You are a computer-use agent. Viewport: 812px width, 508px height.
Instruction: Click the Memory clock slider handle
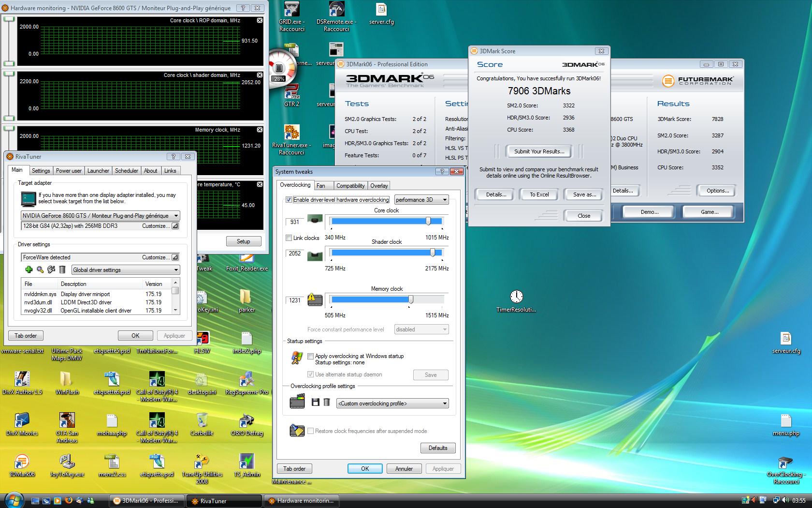(411, 299)
